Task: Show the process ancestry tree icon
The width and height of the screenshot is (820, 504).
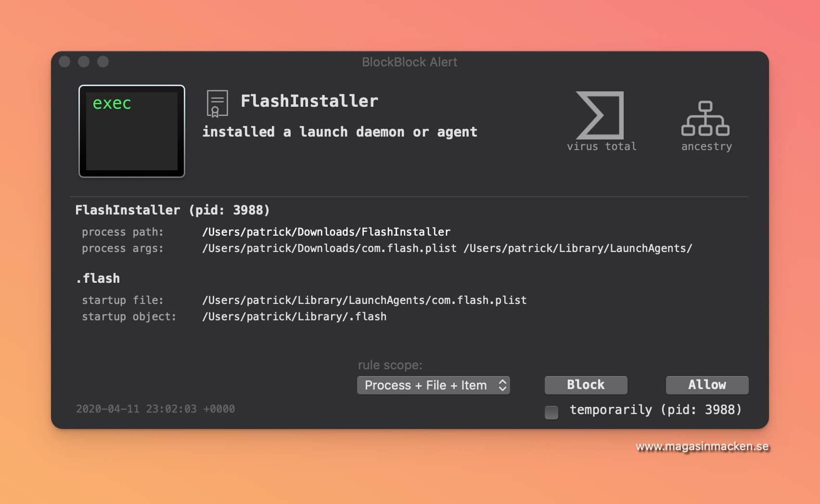Action: tap(705, 118)
